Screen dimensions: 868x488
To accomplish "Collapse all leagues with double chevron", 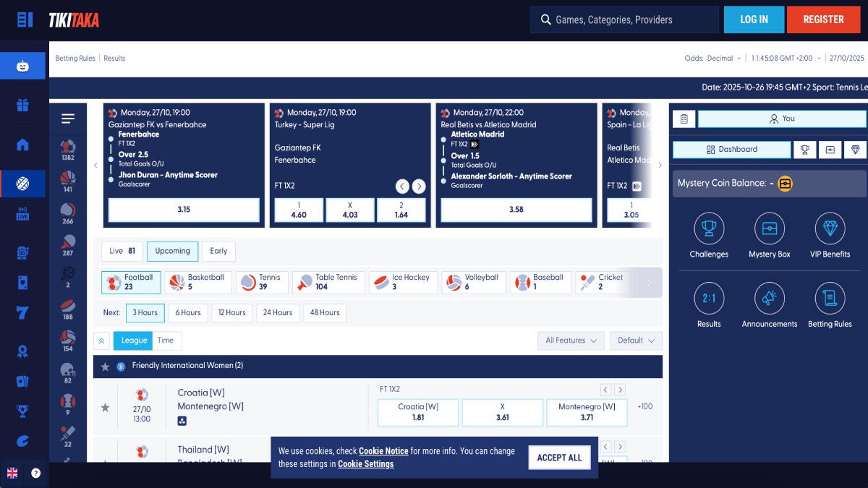I will pos(101,341).
